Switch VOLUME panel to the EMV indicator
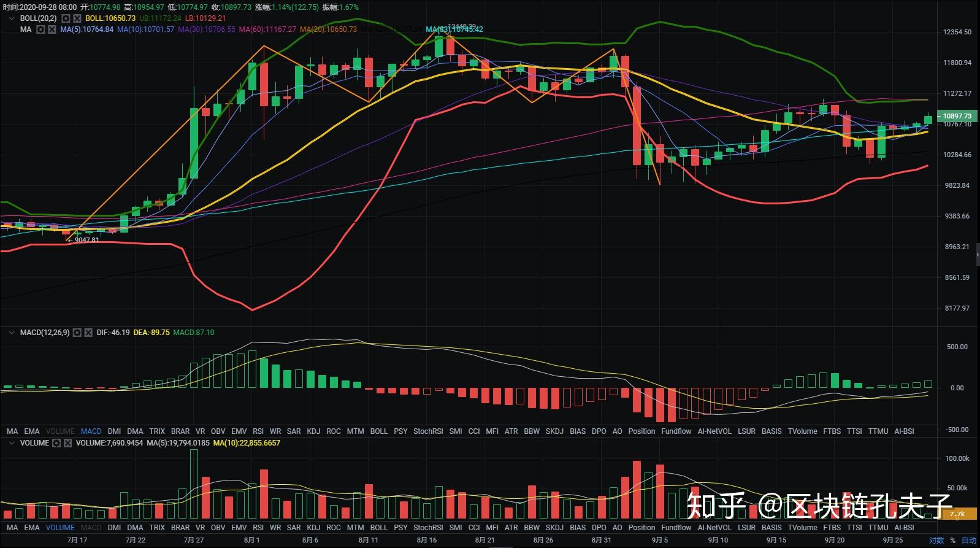The width and height of the screenshot is (980, 548). [239, 528]
